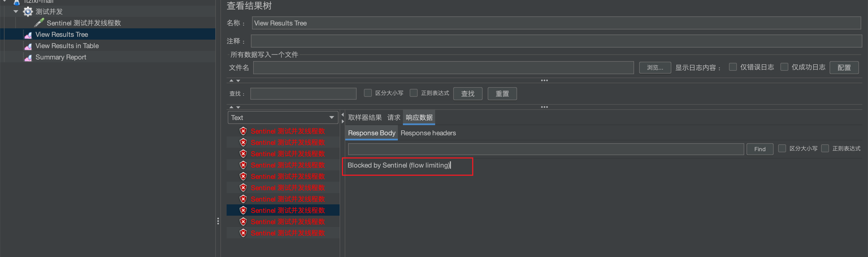Select the fifth Sentinel 测试并发线程数 result entry
The image size is (868, 257).
(x=288, y=176)
